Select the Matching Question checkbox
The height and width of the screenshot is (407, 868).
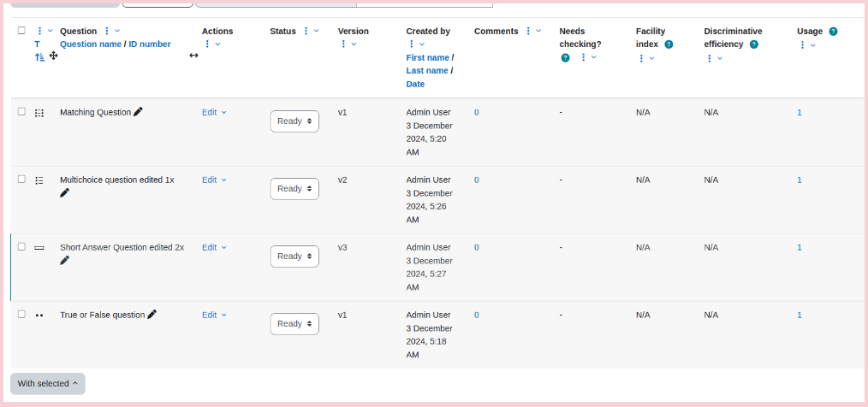coord(21,111)
